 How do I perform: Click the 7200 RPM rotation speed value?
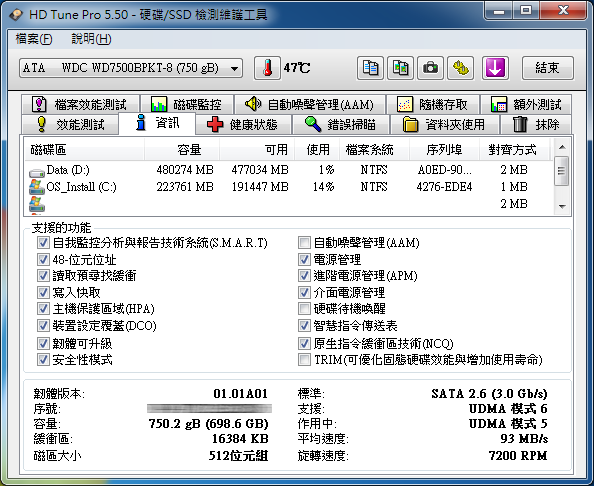(518, 455)
